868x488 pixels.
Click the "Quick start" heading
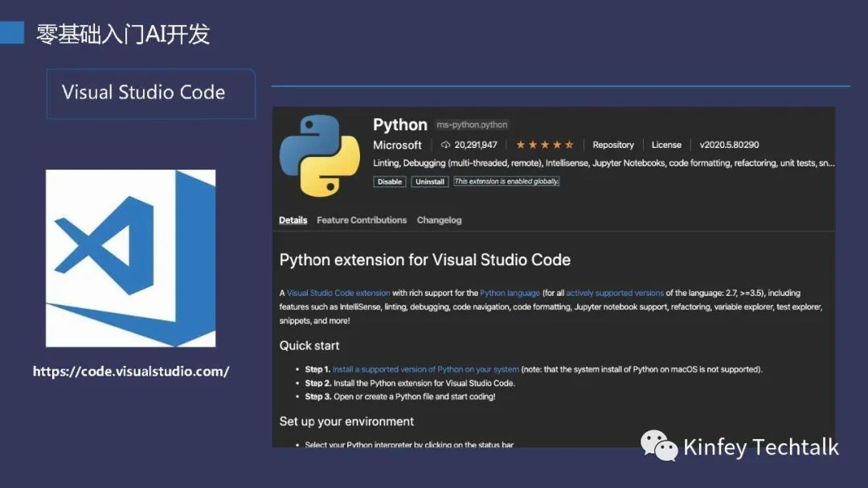pos(309,346)
